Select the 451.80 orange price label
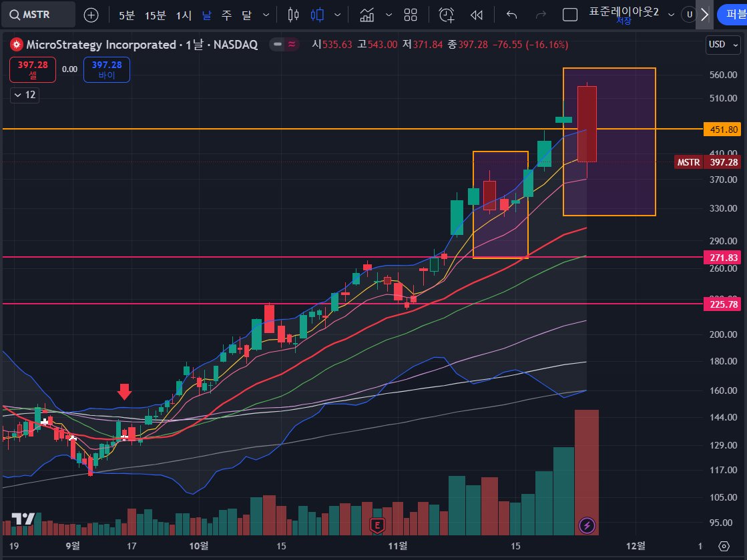This screenshot has height=560, width=747. click(722, 129)
